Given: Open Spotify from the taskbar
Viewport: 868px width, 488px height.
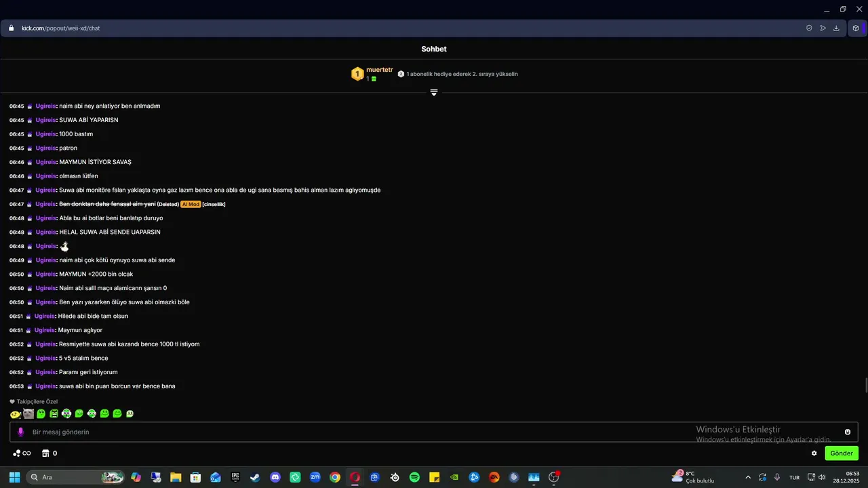Looking at the screenshot, I should pos(414,477).
